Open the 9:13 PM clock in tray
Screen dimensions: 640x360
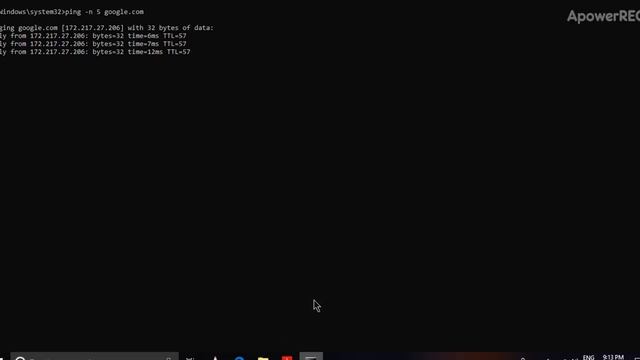[613, 357]
